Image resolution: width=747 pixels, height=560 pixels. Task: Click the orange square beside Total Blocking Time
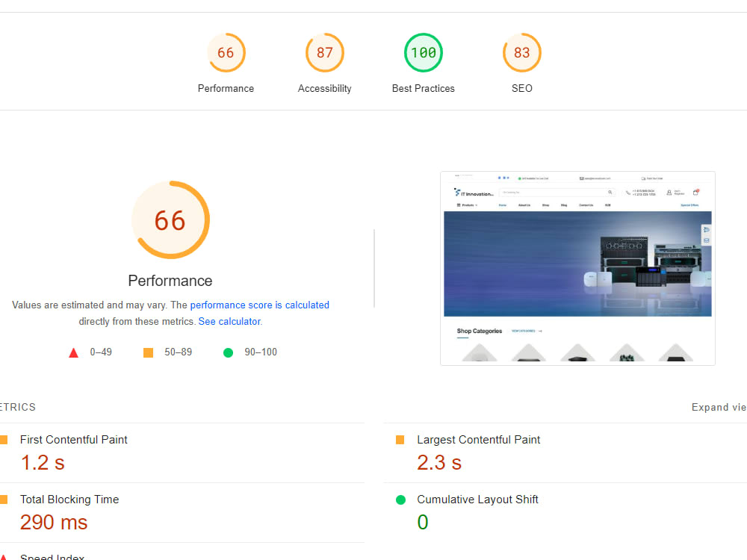[x=3, y=500]
